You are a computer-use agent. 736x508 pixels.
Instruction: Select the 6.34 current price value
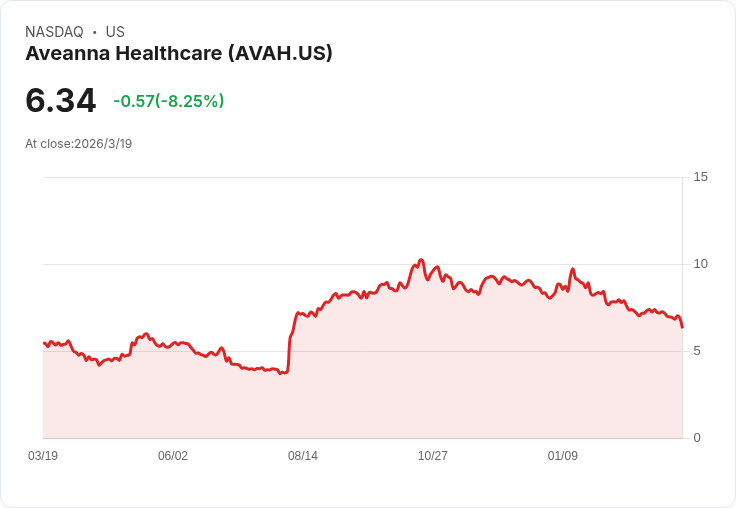[61, 100]
